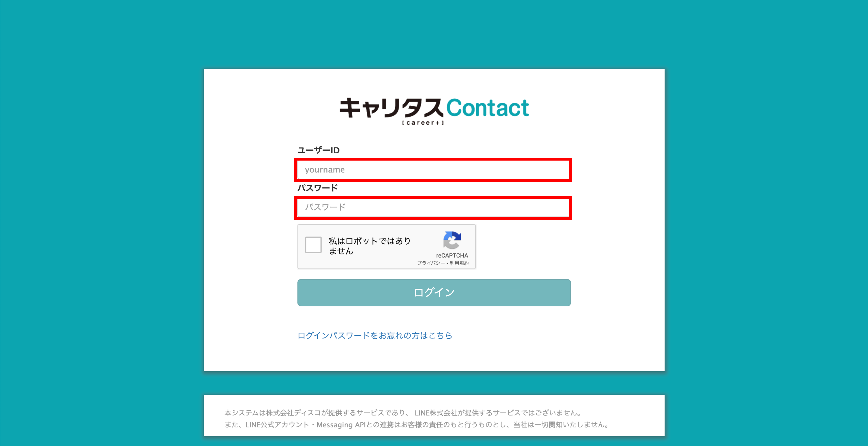Open the forgotten login password link
Viewport: 868px width, 446px height.
click(x=375, y=335)
